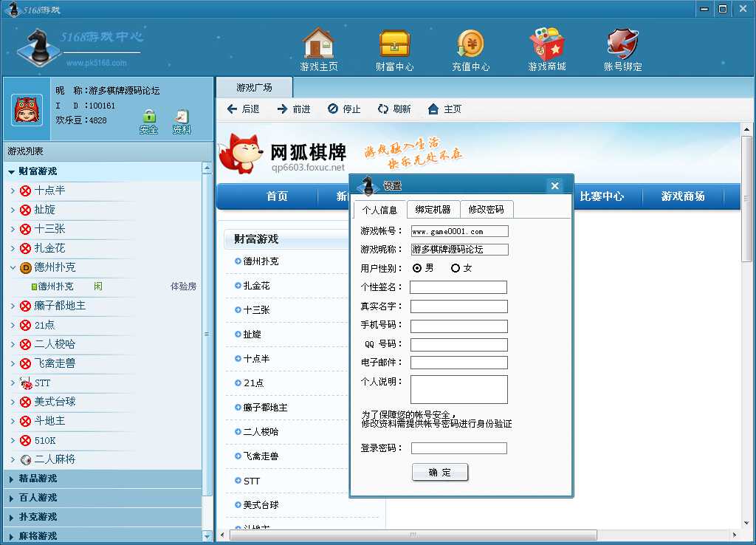The height and width of the screenshot is (545, 756).
Task: Click the 德州扑克 game icon in the list
Action: (x=26, y=267)
